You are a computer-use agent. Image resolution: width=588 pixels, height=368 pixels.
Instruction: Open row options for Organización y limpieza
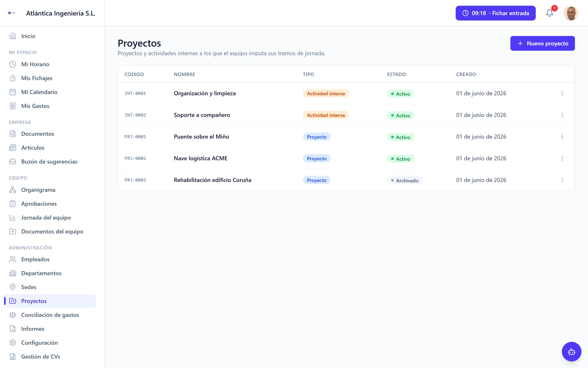[562, 93]
